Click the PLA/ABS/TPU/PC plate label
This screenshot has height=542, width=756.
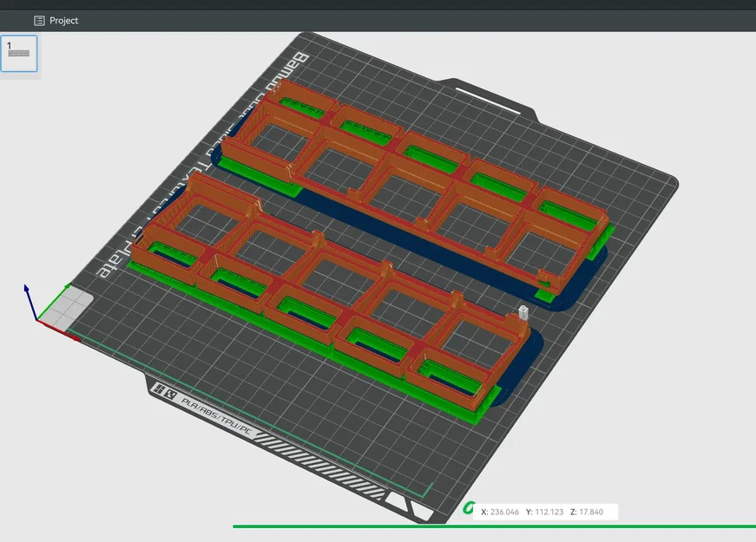[216, 415]
